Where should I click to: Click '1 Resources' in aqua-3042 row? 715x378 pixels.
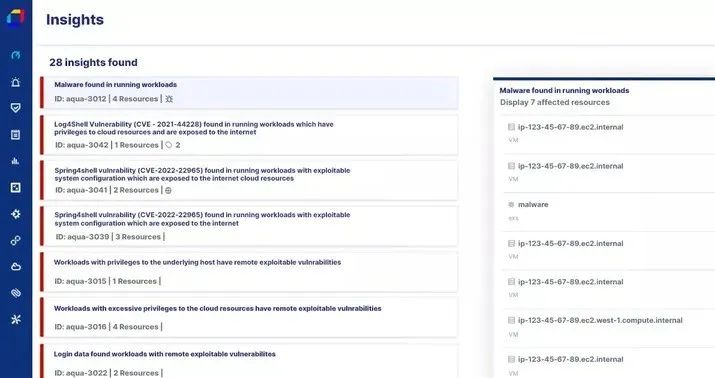[x=136, y=145]
